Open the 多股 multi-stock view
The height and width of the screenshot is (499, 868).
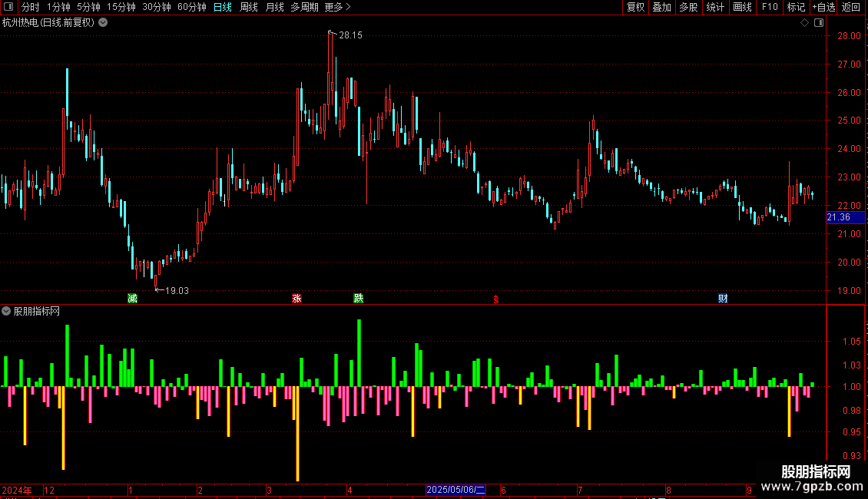pyautogui.click(x=688, y=7)
